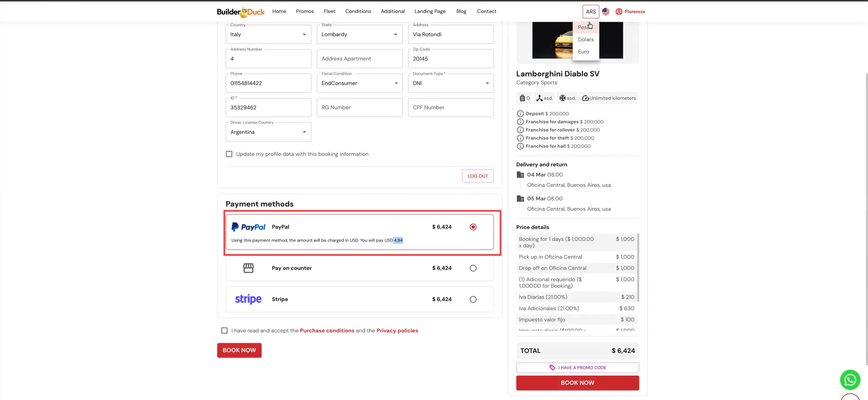Accept purchase conditions and privacy checkbox

[224, 330]
